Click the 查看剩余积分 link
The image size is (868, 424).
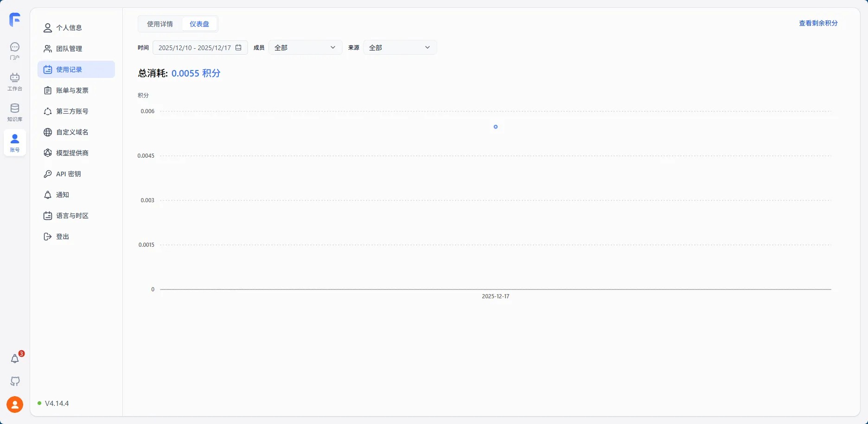tap(818, 23)
